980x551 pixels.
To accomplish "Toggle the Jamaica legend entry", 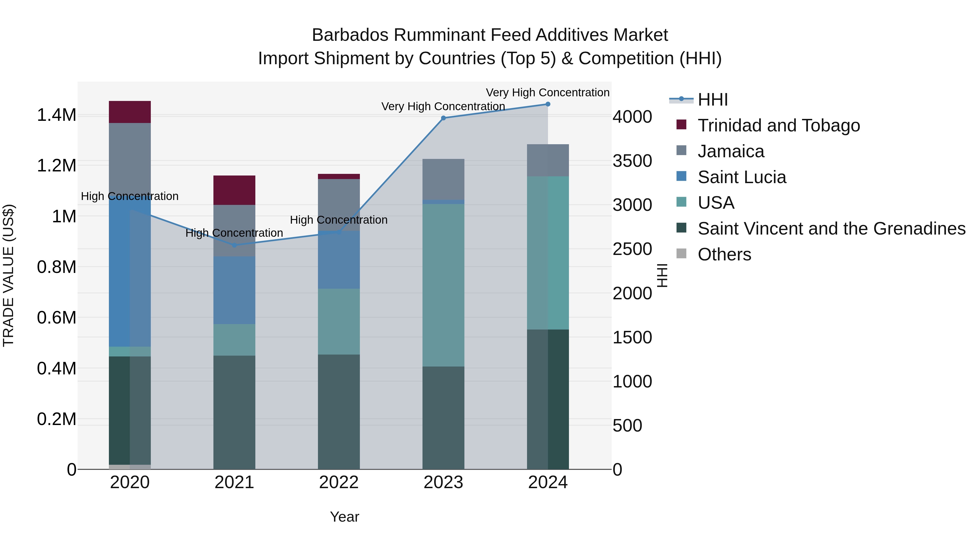I will click(720, 151).
